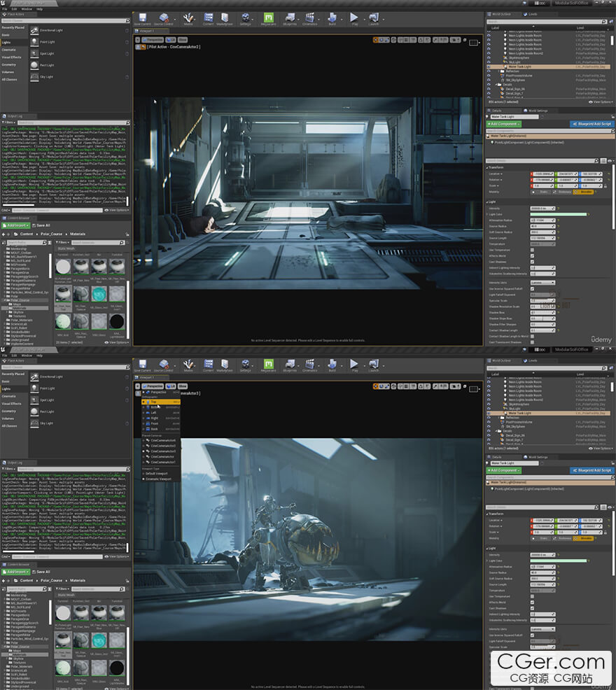Image resolution: width=616 pixels, height=690 pixels.
Task: Toggle Use Temperature checkbox in upper Details panel
Action: (532, 250)
